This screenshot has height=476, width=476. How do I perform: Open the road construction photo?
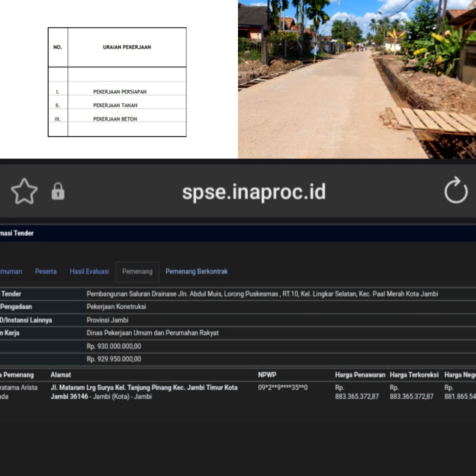(357, 79)
